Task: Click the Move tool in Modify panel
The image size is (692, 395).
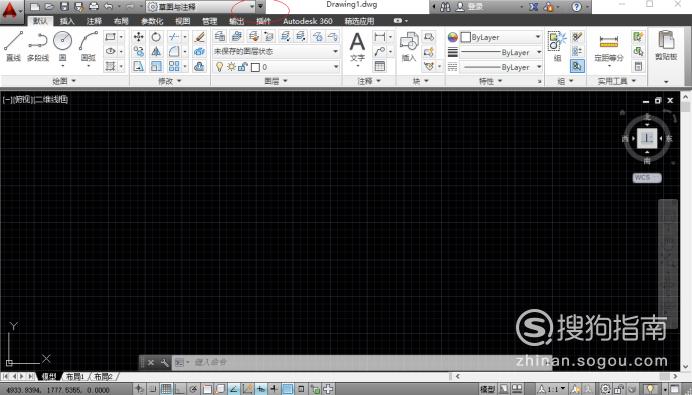Action: [139, 37]
